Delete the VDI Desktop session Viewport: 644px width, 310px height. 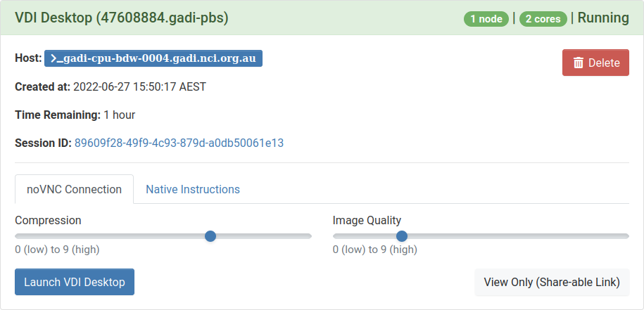point(595,63)
